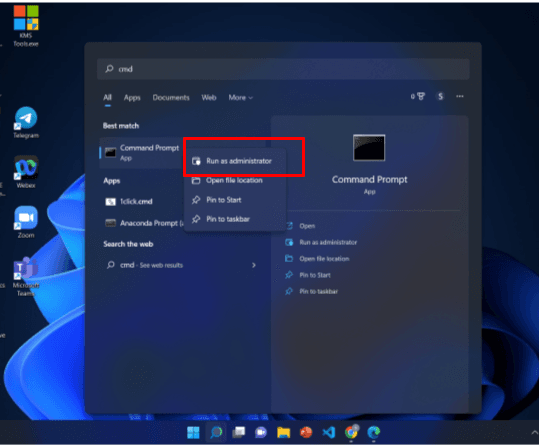This screenshot has height=446, width=539.
Task: Open KMS Tools.exe desktop icon
Action: click(x=26, y=26)
